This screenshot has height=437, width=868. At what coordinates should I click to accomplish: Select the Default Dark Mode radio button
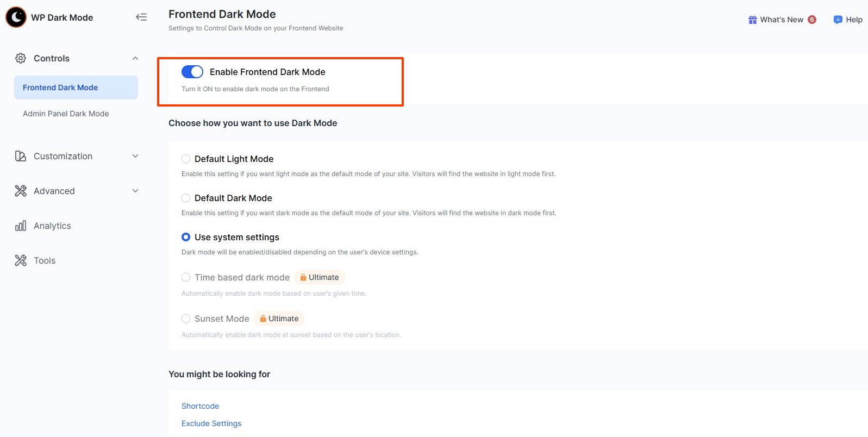pyautogui.click(x=186, y=198)
